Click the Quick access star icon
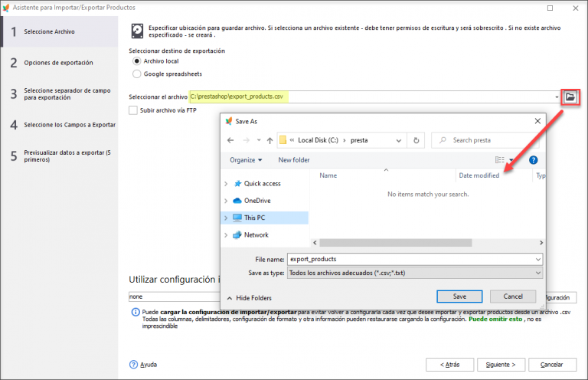 237,183
